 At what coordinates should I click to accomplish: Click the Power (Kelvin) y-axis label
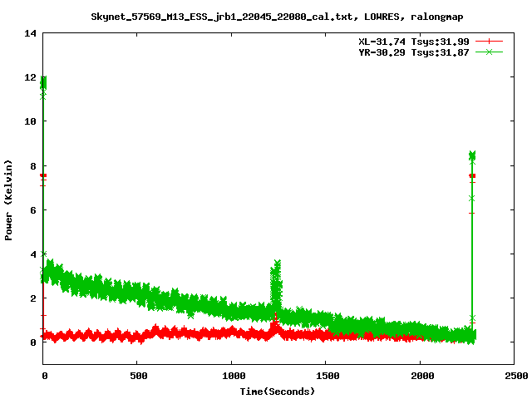click(8, 200)
